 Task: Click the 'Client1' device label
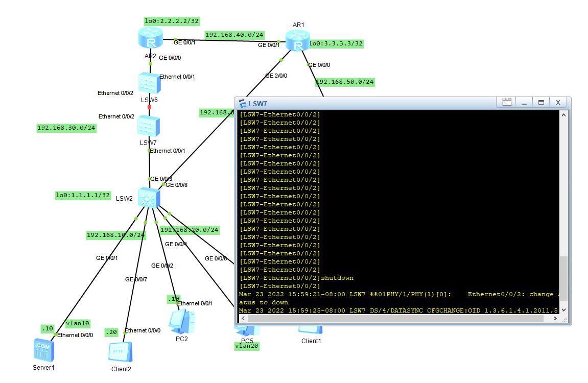pos(311,341)
